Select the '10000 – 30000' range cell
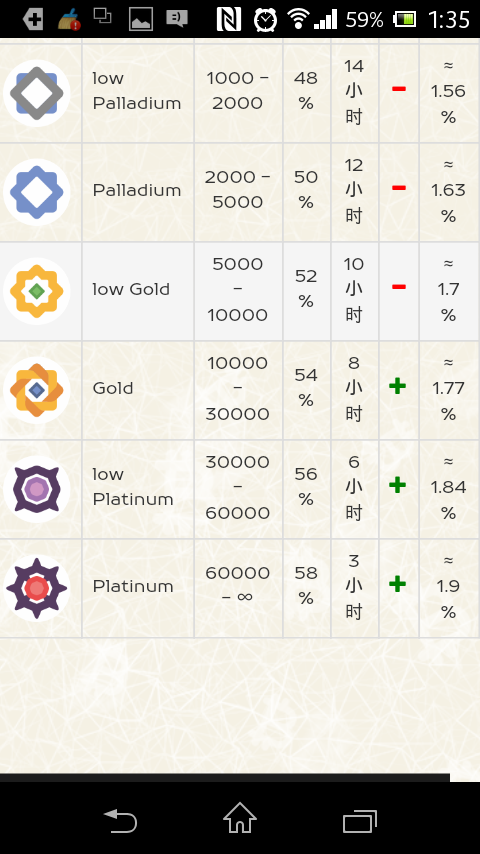This screenshot has height=854, width=480. coord(238,388)
